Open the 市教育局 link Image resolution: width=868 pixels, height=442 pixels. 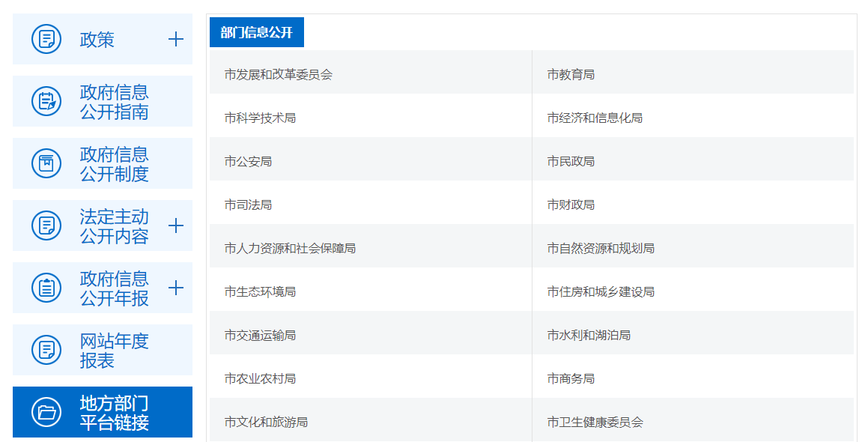[x=571, y=74]
